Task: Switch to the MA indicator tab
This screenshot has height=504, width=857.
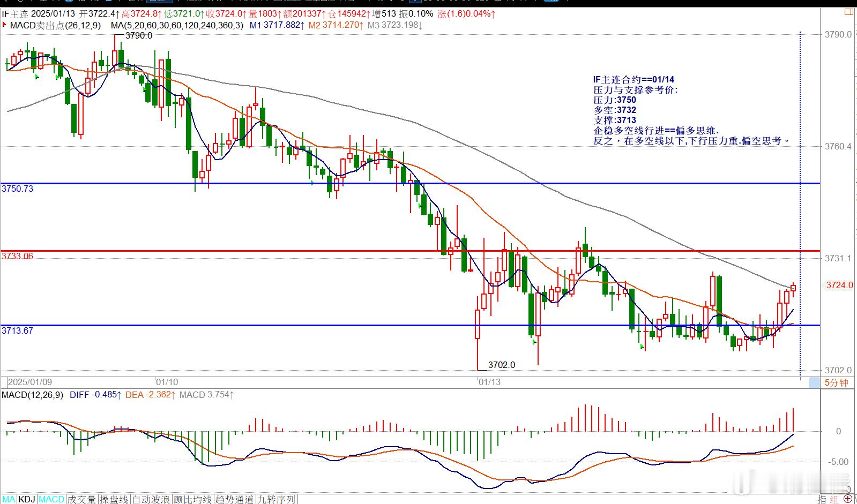Action: pyautogui.click(x=9, y=499)
